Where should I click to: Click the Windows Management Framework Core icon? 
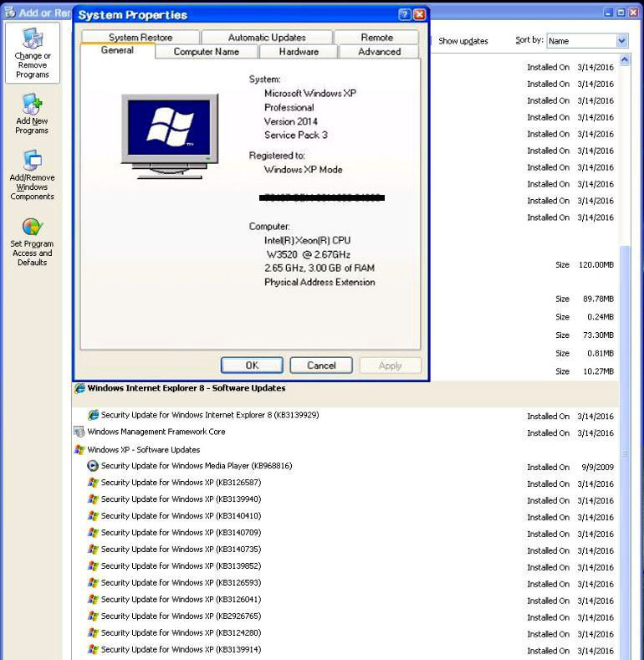click(x=79, y=432)
